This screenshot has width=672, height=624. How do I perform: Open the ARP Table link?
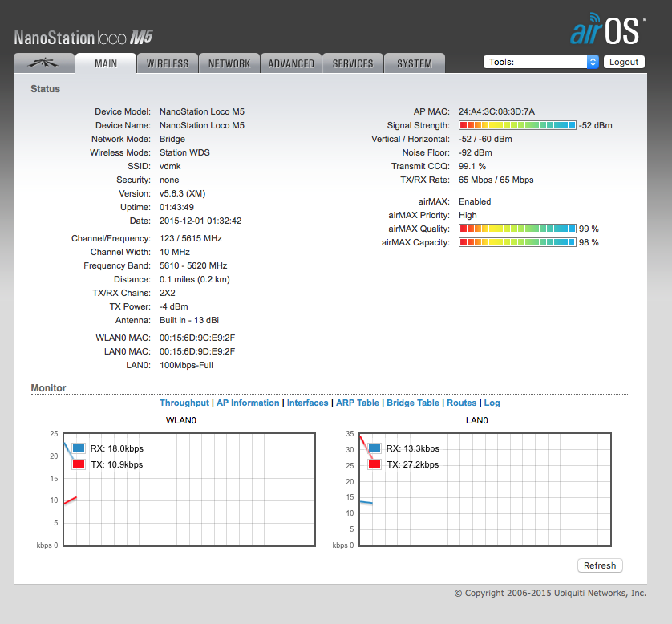tap(357, 403)
